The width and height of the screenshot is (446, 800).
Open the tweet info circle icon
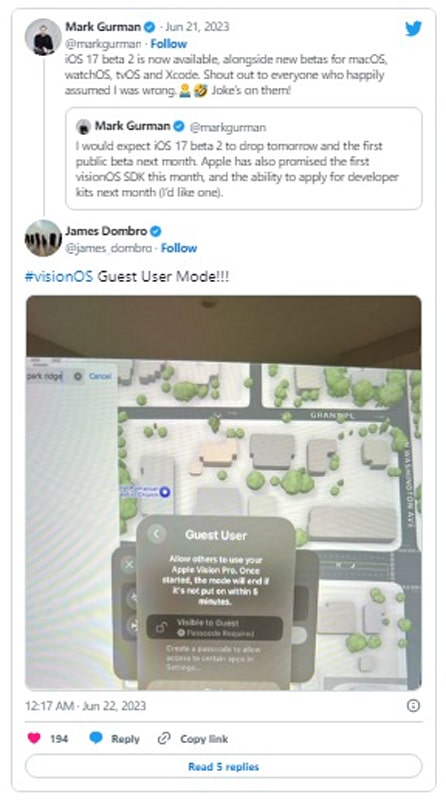point(413,706)
